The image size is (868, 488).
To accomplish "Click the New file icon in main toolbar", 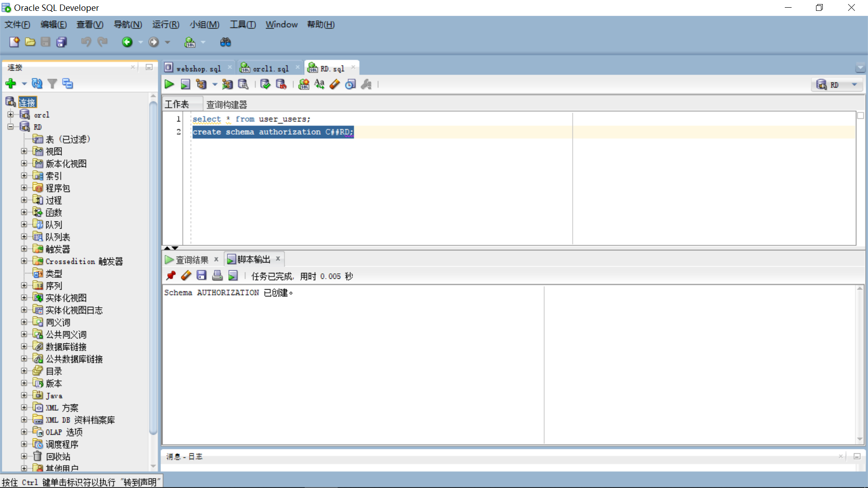I will pyautogui.click(x=14, y=42).
